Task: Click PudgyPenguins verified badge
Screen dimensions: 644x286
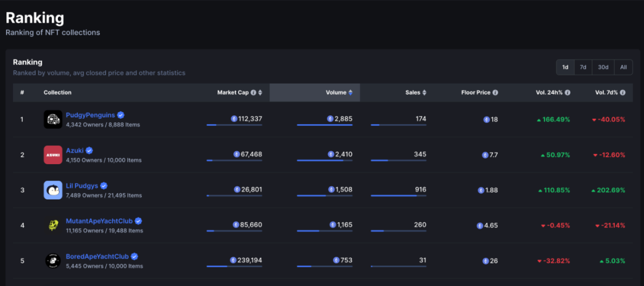Action: (120, 115)
